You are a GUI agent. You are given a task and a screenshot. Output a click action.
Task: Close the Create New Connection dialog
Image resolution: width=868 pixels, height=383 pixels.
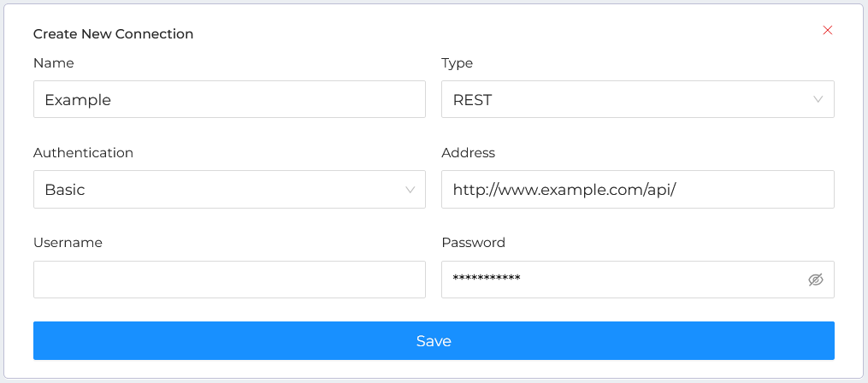[827, 30]
